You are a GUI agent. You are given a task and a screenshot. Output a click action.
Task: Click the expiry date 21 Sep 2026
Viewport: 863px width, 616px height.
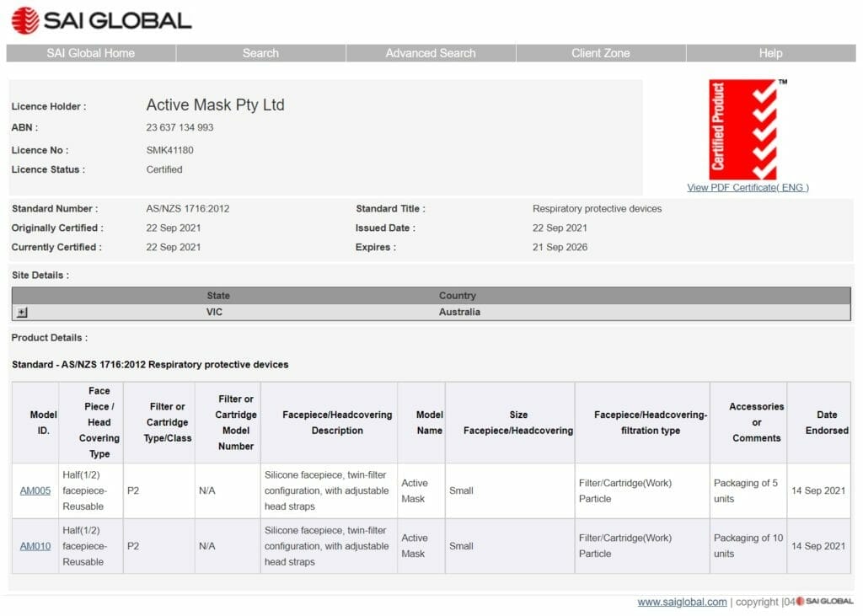click(560, 247)
